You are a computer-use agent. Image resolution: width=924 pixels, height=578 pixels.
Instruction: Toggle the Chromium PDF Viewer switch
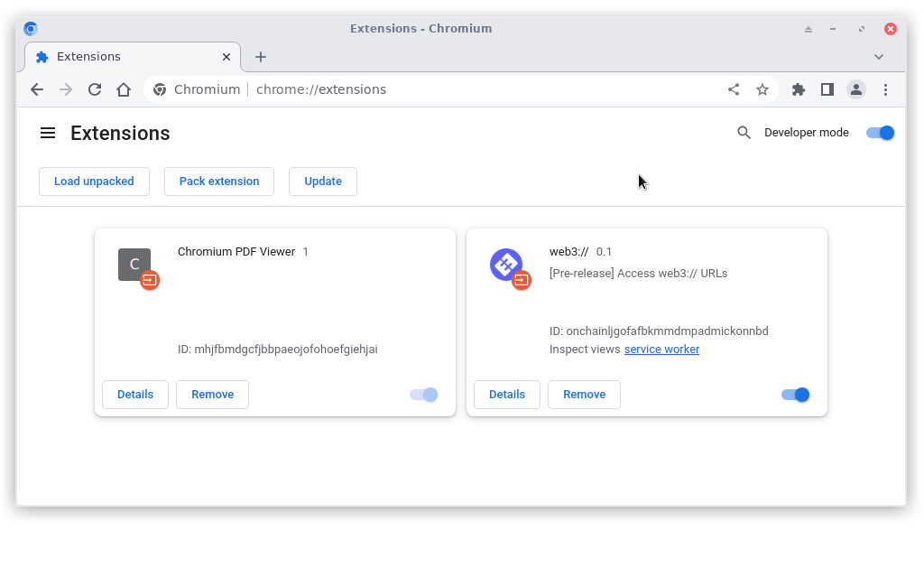click(424, 395)
